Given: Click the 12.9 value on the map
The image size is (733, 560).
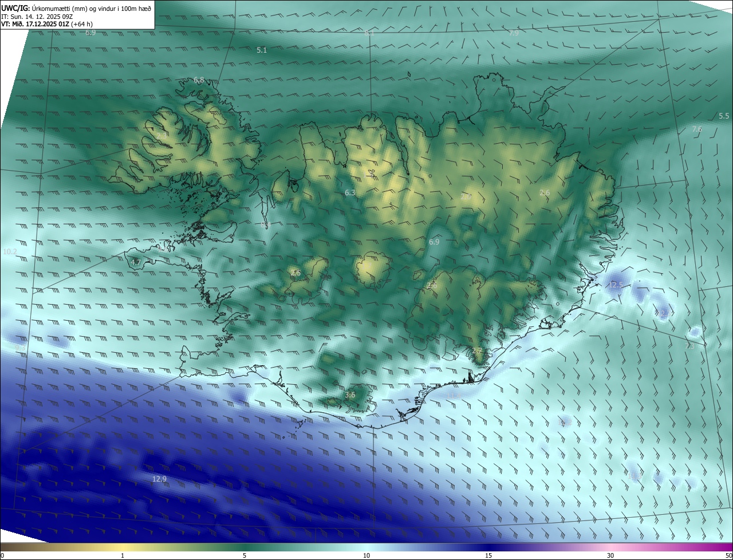Looking at the screenshot, I should tap(159, 479).
